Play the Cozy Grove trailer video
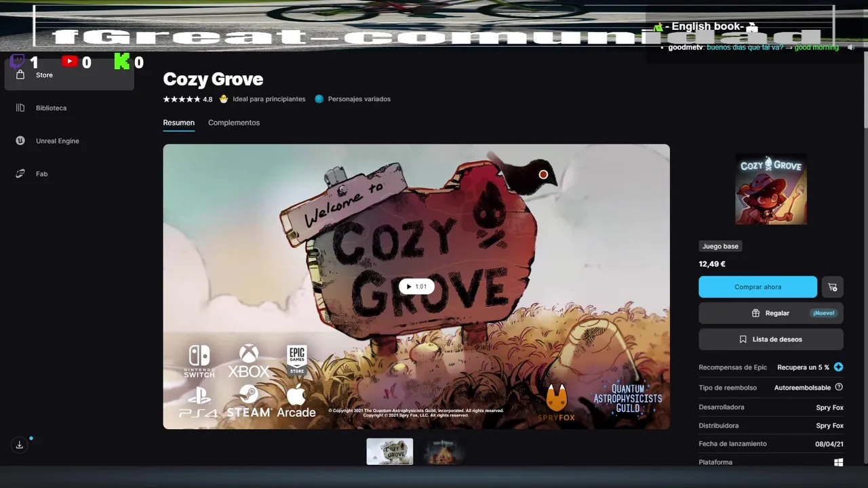This screenshot has height=488, width=868. [x=416, y=287]
